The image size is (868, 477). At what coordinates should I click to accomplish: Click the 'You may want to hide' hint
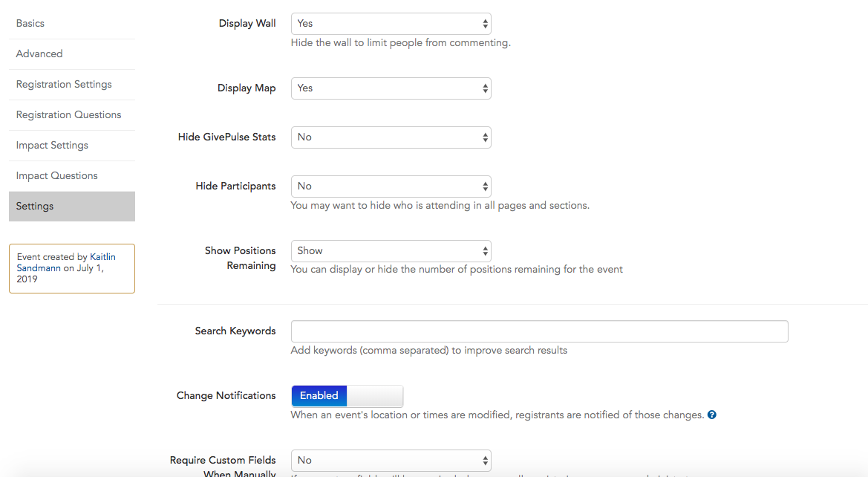click(x=440, y=206)
